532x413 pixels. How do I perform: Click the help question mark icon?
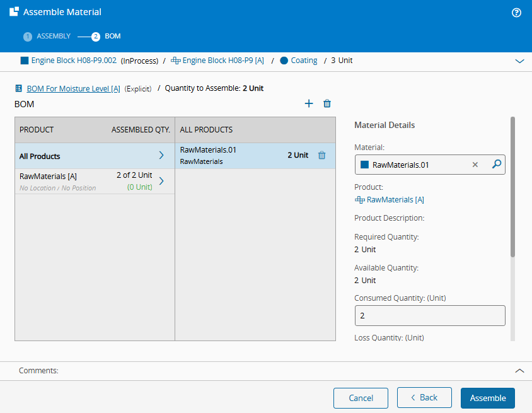516,13
